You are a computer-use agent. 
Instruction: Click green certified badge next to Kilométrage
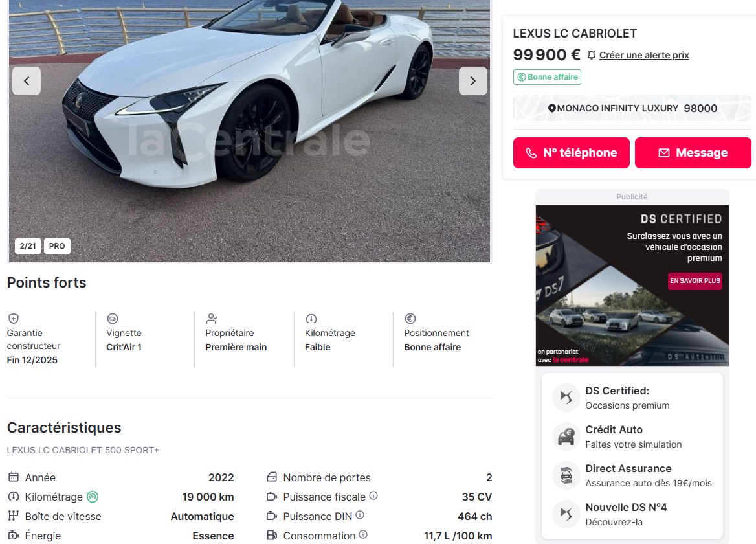click(x=93, y=497)
